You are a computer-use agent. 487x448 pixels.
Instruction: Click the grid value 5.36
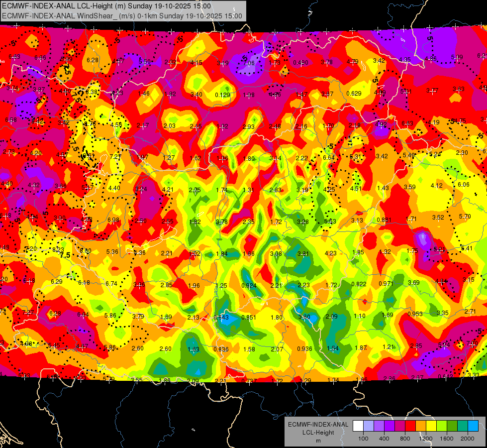point(112,251)
